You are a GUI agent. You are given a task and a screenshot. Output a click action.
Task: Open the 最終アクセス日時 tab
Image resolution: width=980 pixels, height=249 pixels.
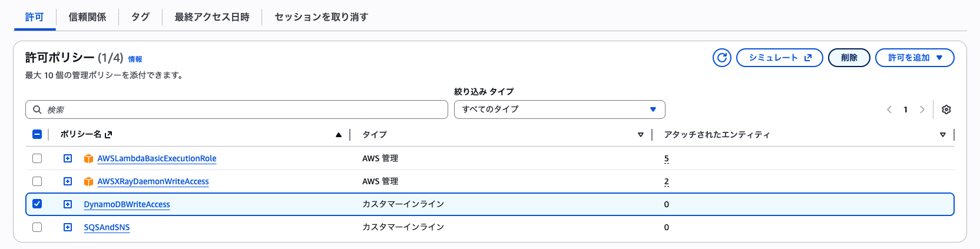pyautogui.click(x=211, y=17)
